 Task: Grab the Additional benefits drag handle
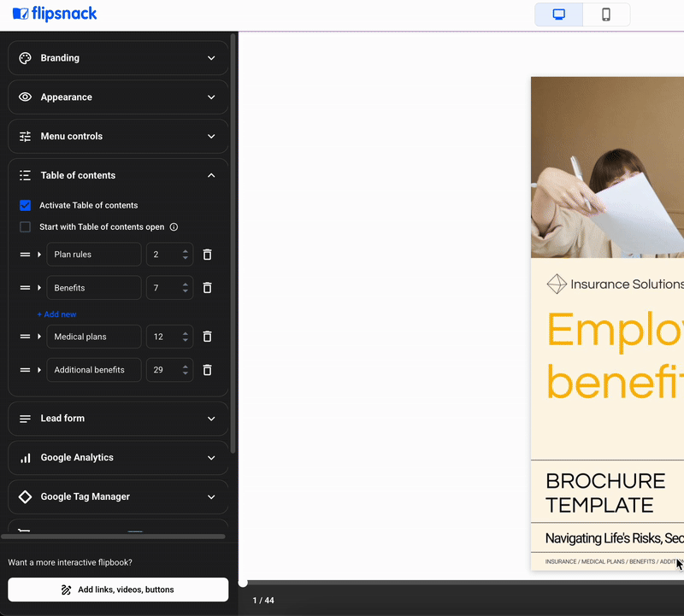[26, 370]
